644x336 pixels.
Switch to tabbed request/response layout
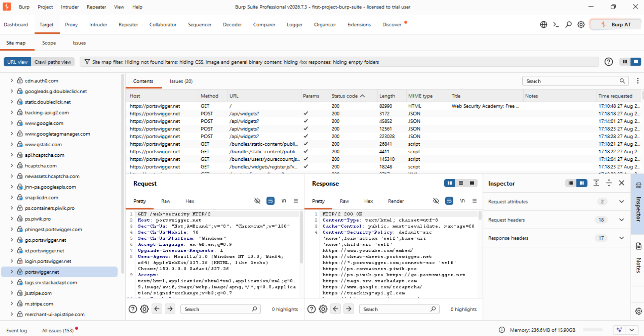coord(472,183)
